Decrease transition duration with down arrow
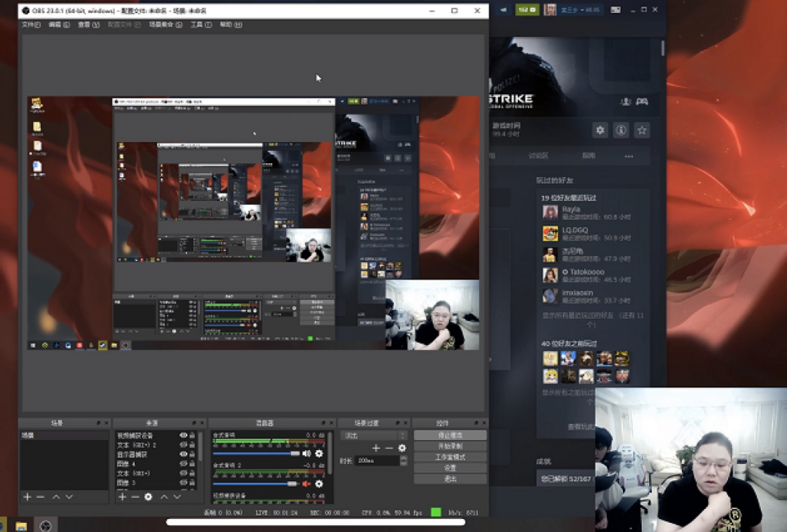787x532 pixels. click(403, 463)
